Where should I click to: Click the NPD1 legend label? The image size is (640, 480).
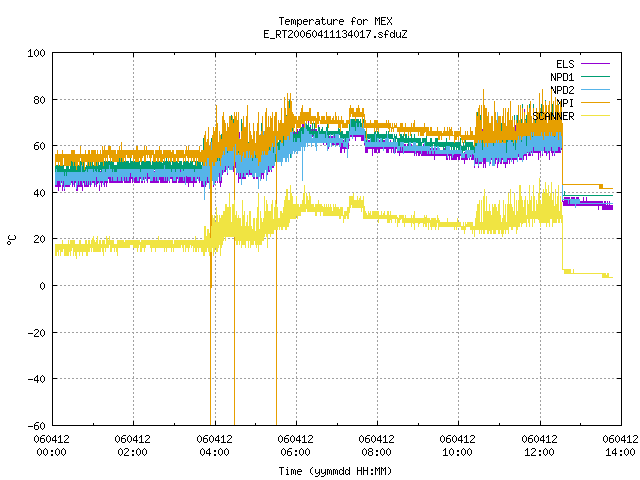562,77
